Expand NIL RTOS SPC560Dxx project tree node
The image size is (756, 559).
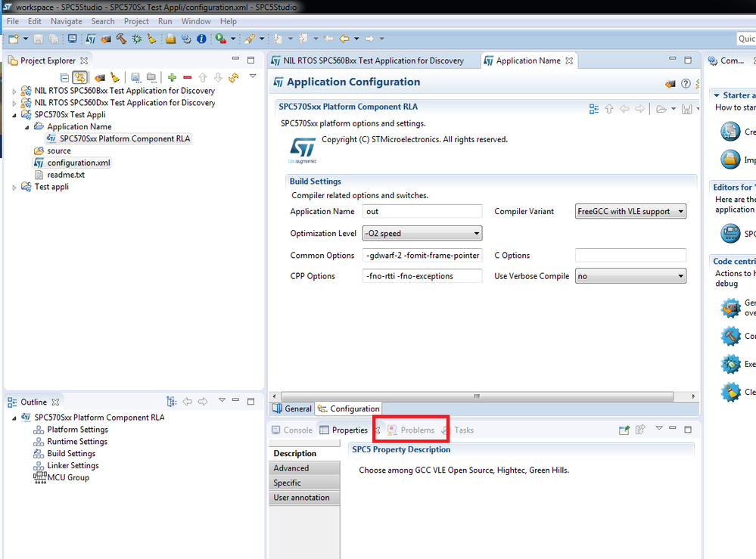coord(14,103)
